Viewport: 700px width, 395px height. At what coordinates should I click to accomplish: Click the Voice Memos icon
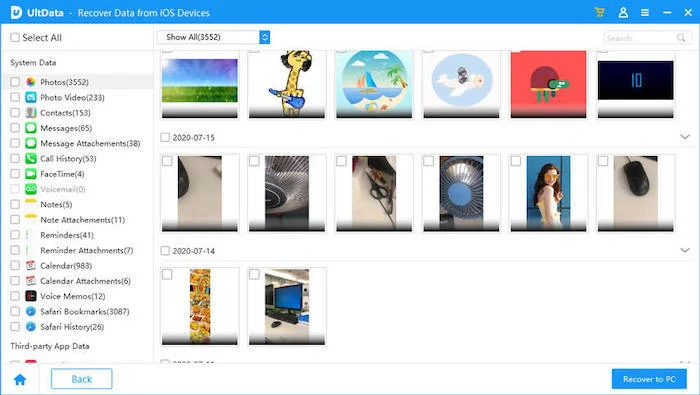pyautogui.click(x=31, y=296)
